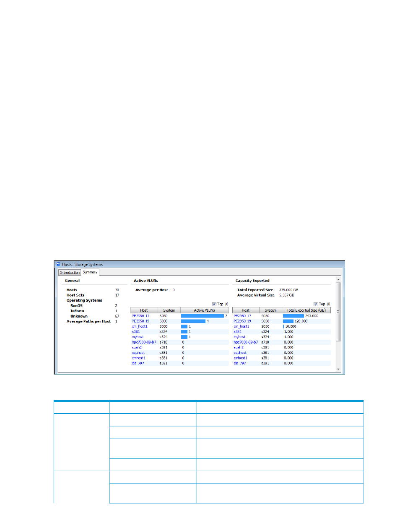400x532 pixels.
Task: Click the PE2950-17 Active VLUNs blue bar
Action: point(203,316)
